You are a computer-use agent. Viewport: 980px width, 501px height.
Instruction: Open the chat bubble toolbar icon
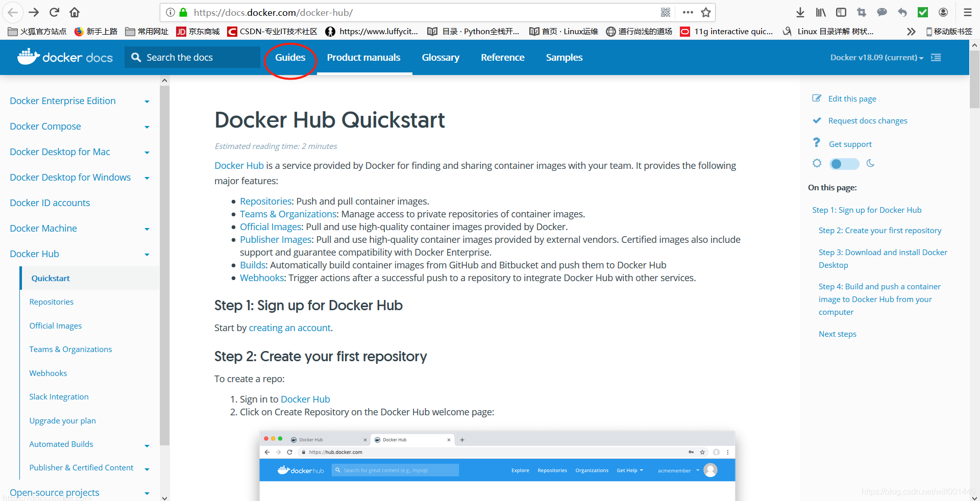coord(882,12)
